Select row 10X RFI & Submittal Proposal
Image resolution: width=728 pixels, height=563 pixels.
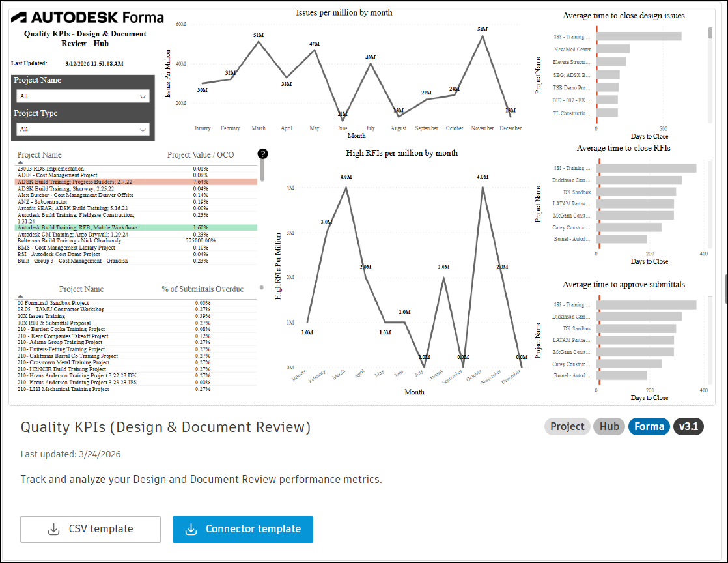(136, 323)
